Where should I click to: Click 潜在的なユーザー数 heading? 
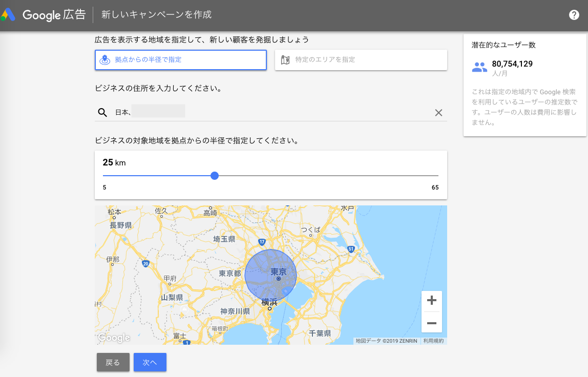(x=503, y=45)
